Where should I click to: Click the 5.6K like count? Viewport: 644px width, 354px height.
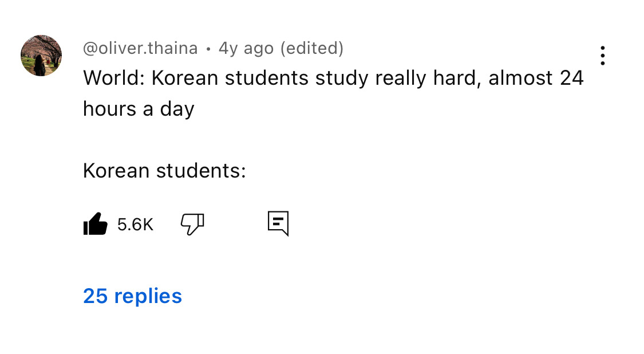click(135, 225)
